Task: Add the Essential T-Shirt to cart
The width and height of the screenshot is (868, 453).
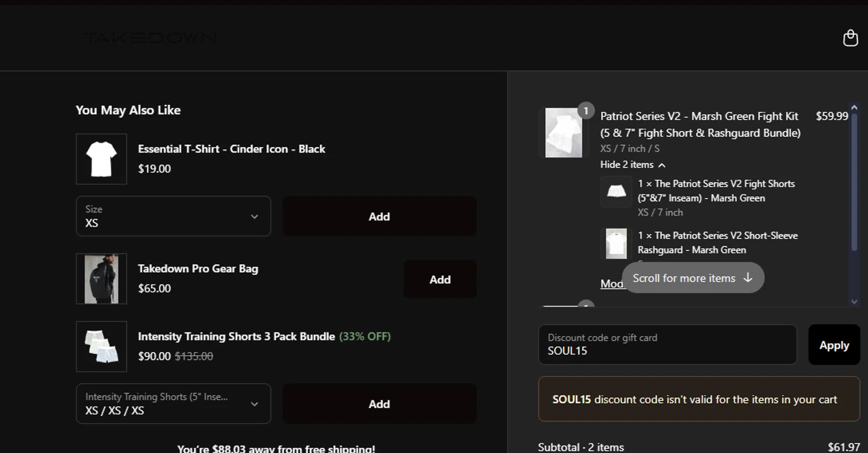Action: 380,216
